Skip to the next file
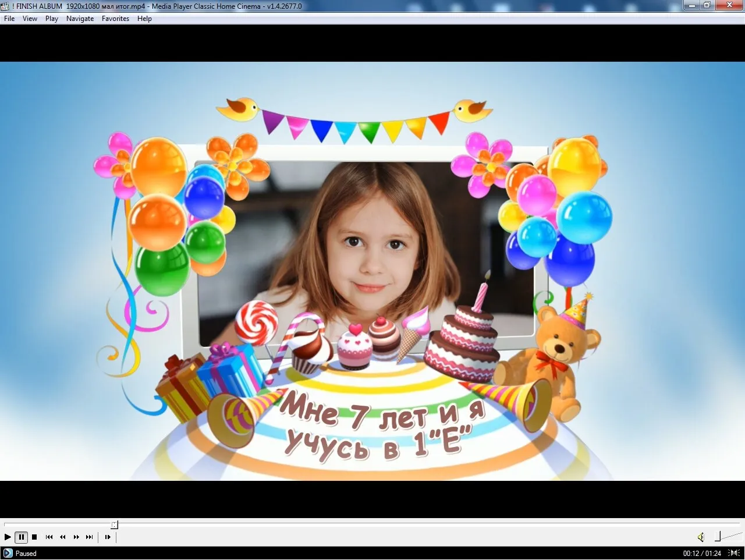The height and width of the screenshot is (560, 745). pos(89,537)
